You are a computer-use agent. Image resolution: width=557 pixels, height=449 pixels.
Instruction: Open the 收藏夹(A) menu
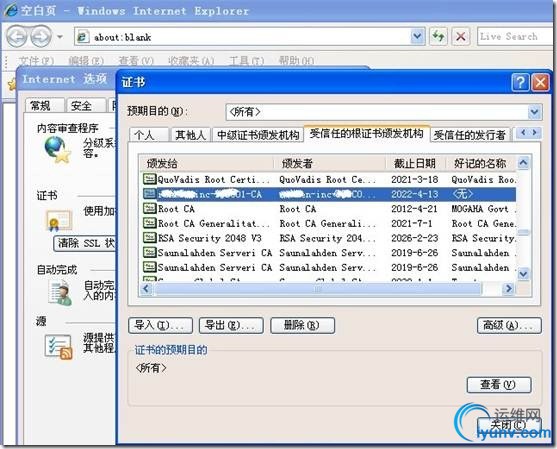point(191,61)
